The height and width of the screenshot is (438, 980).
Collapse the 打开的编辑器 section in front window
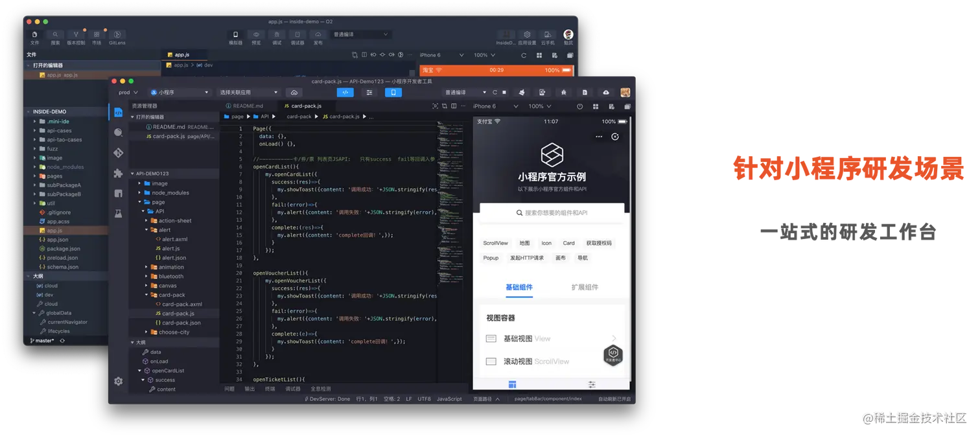174,117
